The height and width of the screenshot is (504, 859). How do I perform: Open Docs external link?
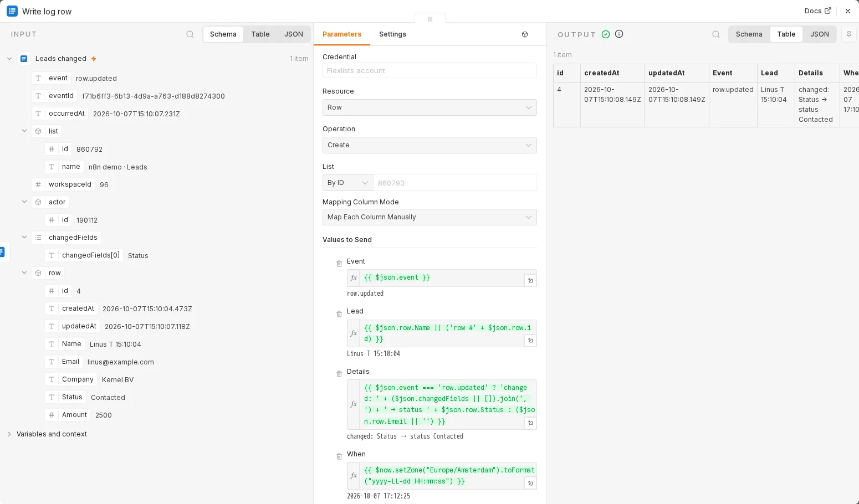pyautogui.click(x=817, y=11)
